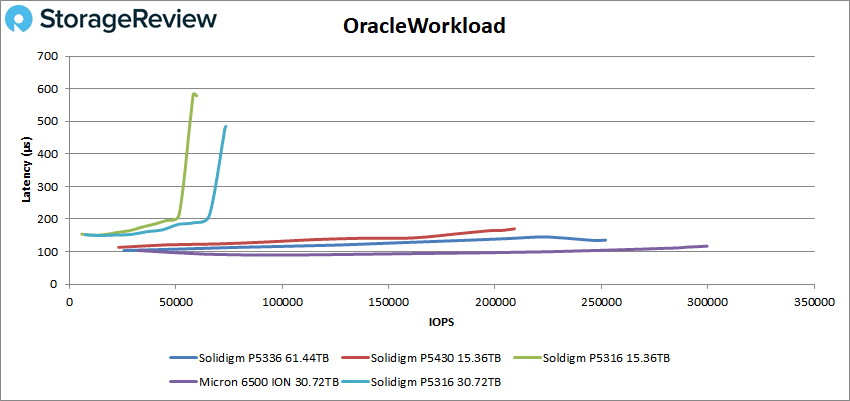Click the teal line's peak near 480 µs

[226, 127]
